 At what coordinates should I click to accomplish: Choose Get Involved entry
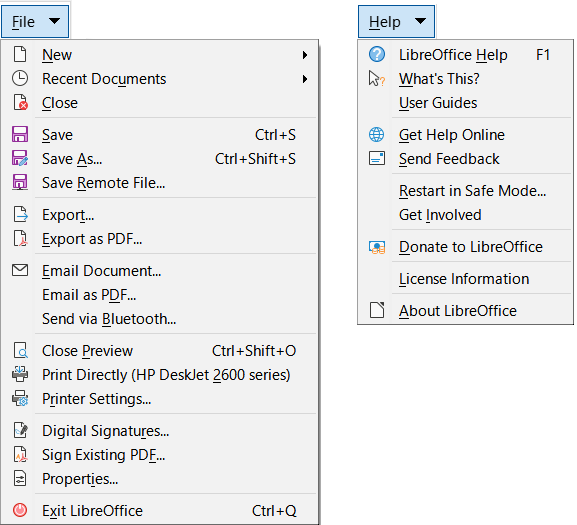[466, 214]
